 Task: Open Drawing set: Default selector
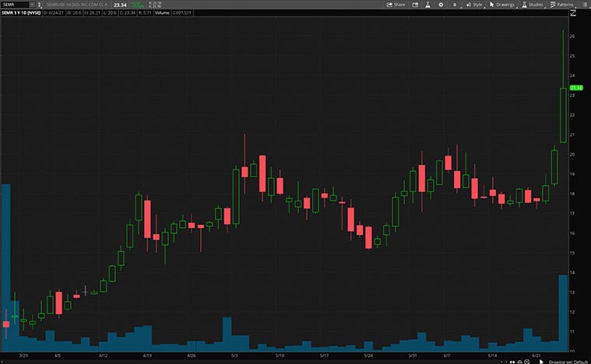[x=568, y=362]
